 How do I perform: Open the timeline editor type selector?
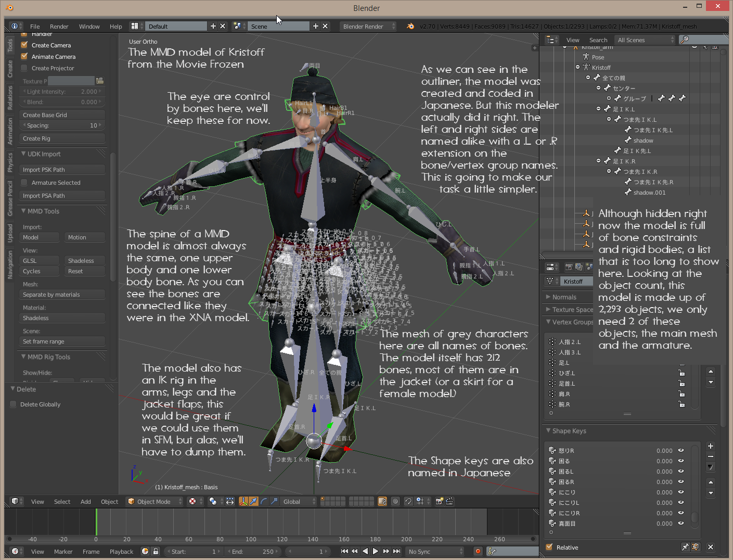pyautogui.click(x=16, y=551)
